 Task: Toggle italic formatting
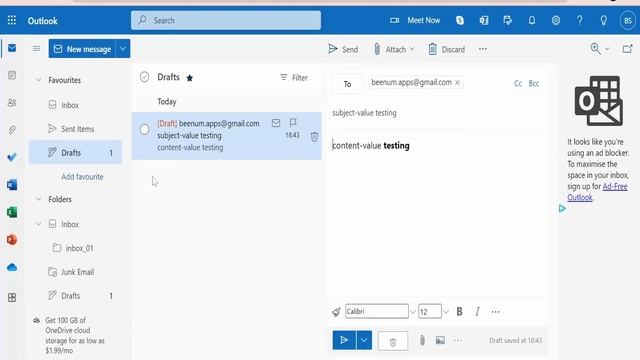click(x=477, y=311)
